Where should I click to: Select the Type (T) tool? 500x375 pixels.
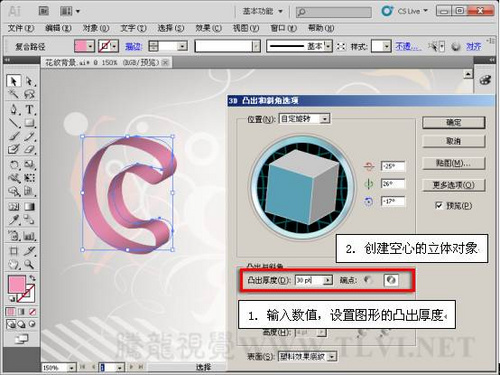pos(29,109)
